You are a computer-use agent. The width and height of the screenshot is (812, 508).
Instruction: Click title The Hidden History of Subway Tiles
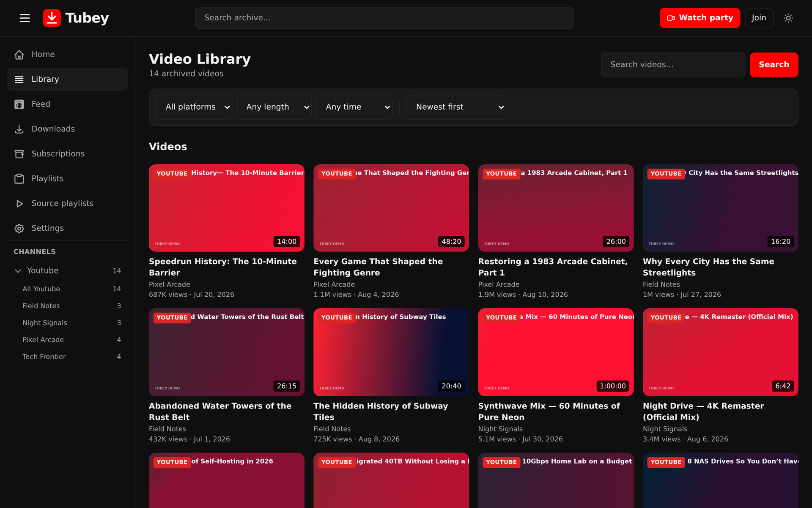(x=381, y=411)
